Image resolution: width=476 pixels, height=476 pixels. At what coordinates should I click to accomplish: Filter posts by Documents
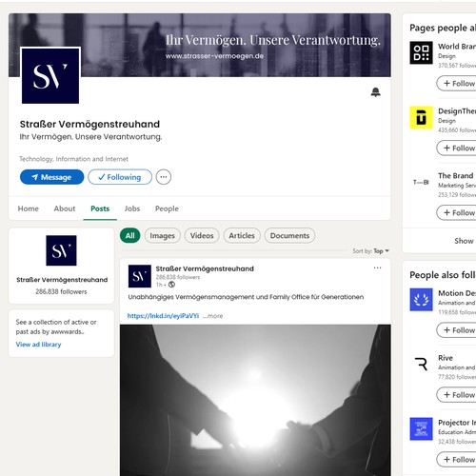(x=289, y=236)
